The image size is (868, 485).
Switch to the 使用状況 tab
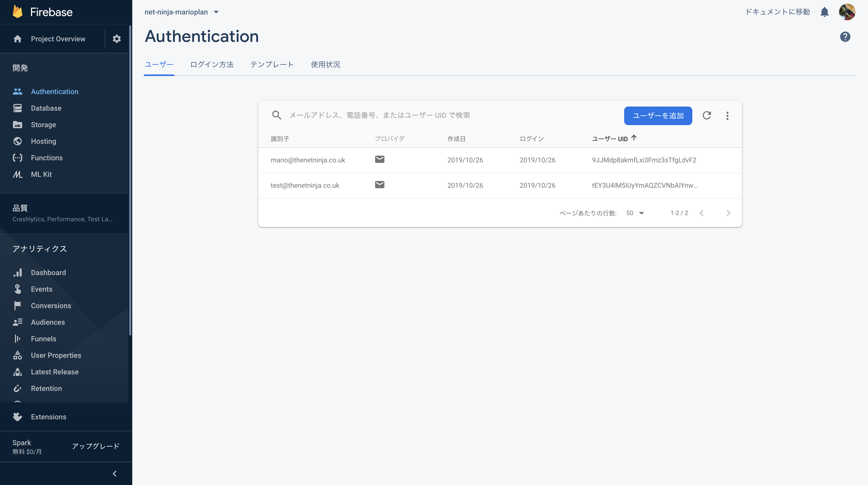tap(325, 64)
